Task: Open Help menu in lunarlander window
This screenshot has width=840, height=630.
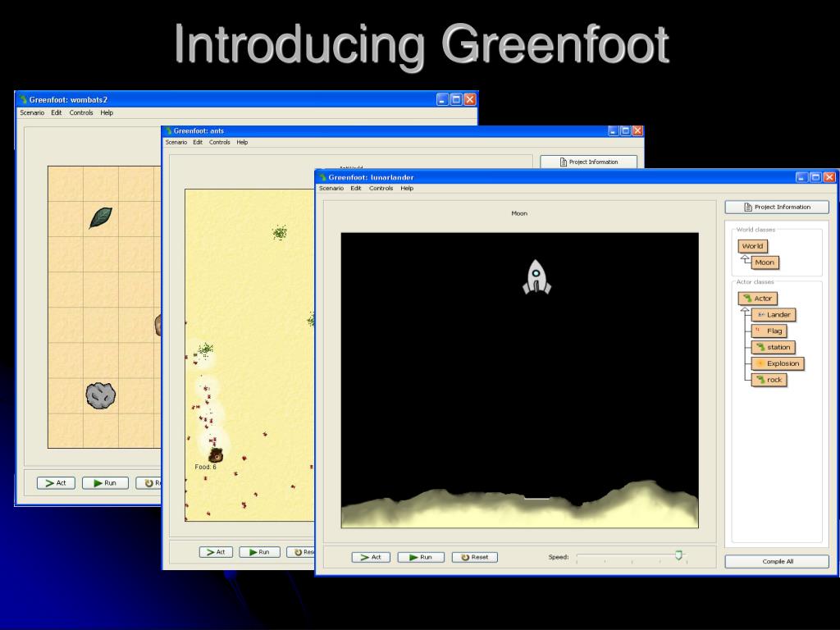Action: [407, 188]
